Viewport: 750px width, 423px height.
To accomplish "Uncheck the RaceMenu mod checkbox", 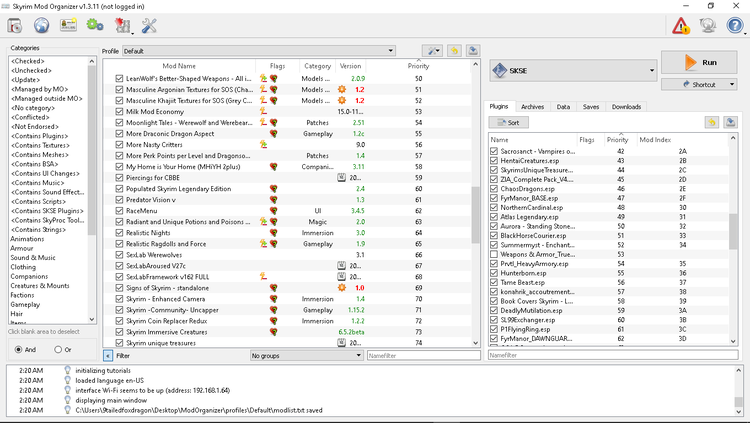I will coord(119,211).
